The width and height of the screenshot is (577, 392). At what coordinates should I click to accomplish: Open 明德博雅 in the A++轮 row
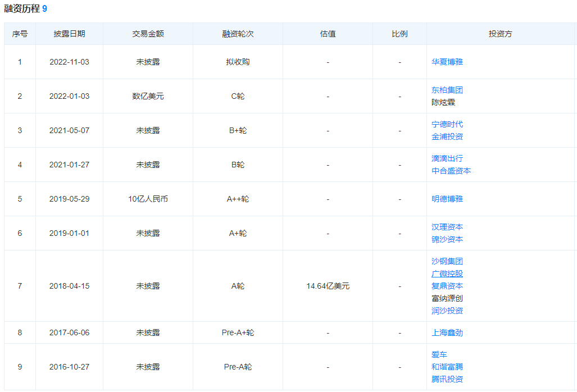click(447, 199)
